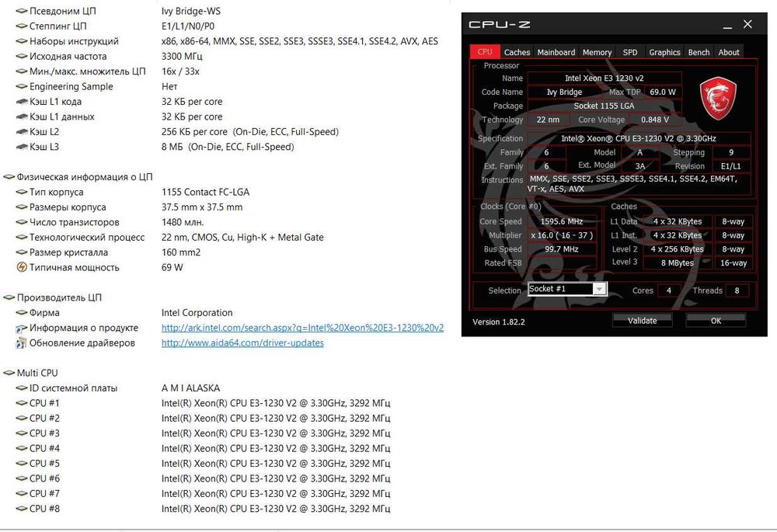The height and width of the screenshot is (532, 777).
Task: Open the Caches tab in CPU-Z
Action: click(517, 52)
